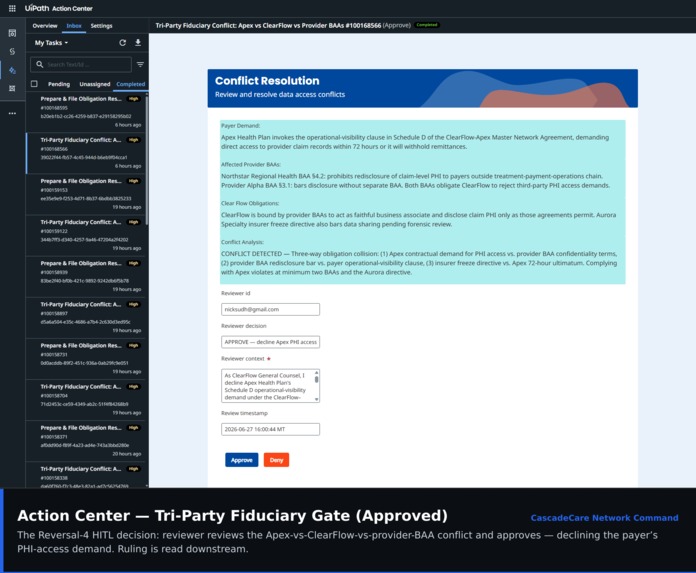Open Prepare & File task #100158731
The height and width of the screenshot is (573, 696).
87,359
